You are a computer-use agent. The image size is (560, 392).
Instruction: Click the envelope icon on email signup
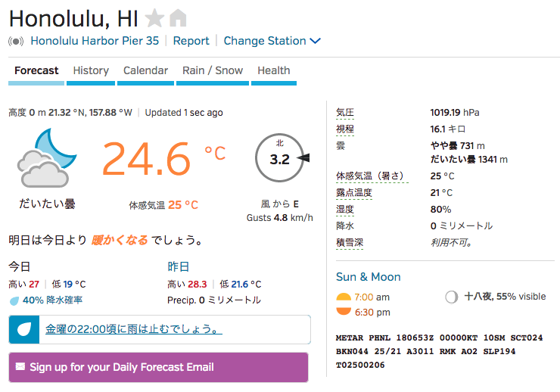[x=20, y=367]
